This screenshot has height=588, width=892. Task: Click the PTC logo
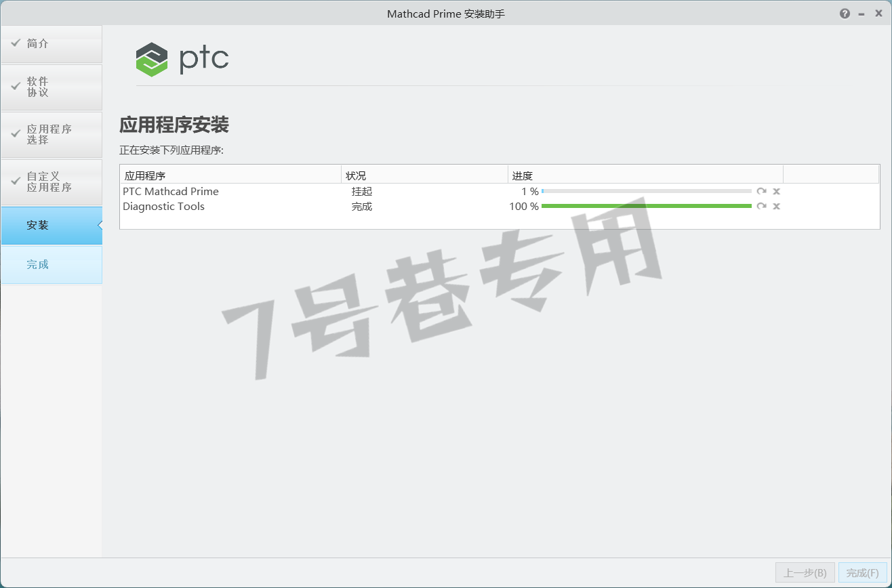coord(182,59)
